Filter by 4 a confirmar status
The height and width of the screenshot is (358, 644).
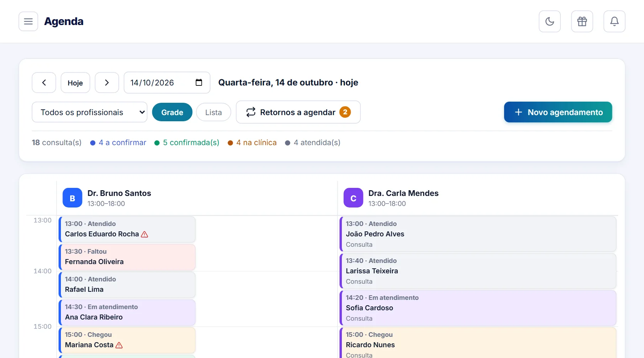coord(118,142)
